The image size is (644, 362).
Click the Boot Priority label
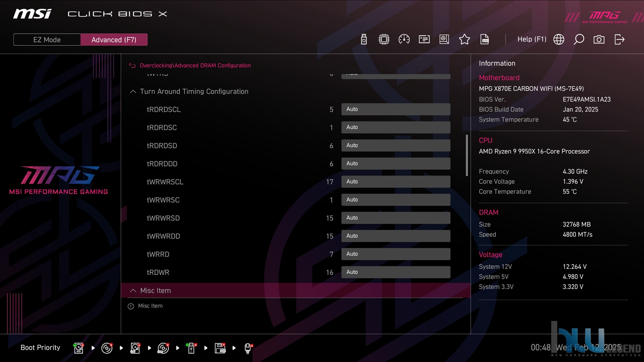(40, 348)
